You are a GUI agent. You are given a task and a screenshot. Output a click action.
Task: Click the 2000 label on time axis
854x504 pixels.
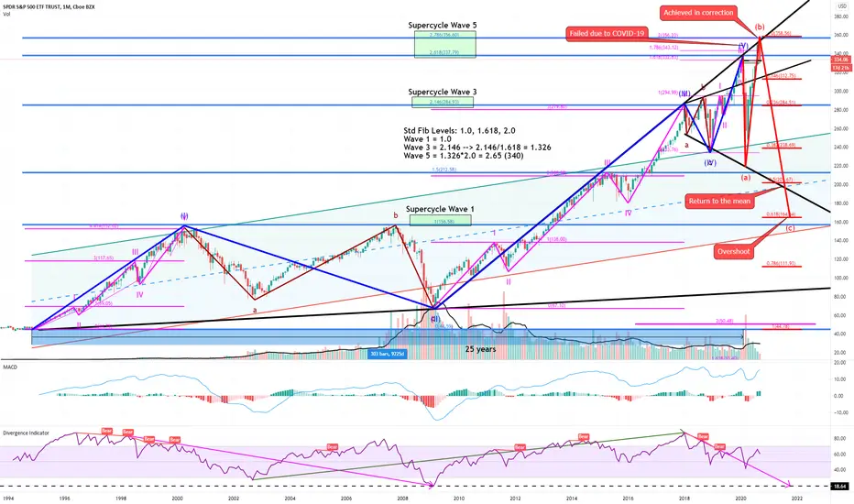(x=177, y=498)
